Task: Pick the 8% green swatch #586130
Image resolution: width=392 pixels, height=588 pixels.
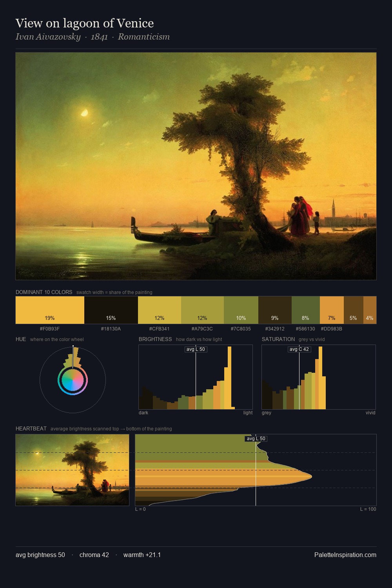Action: pyautogui.click(x=306, y=310)
